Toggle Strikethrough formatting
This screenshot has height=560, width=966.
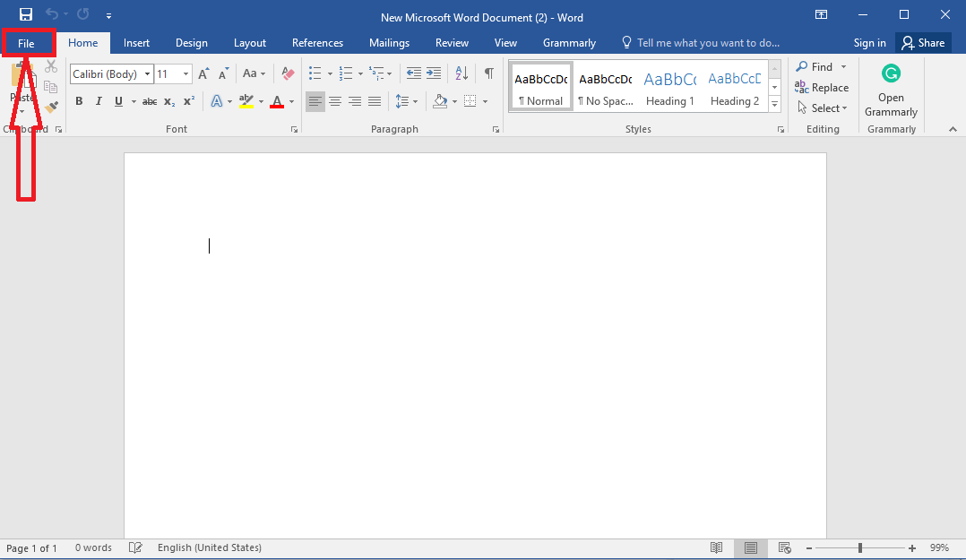pyautogui.click(x=149, y=101)
